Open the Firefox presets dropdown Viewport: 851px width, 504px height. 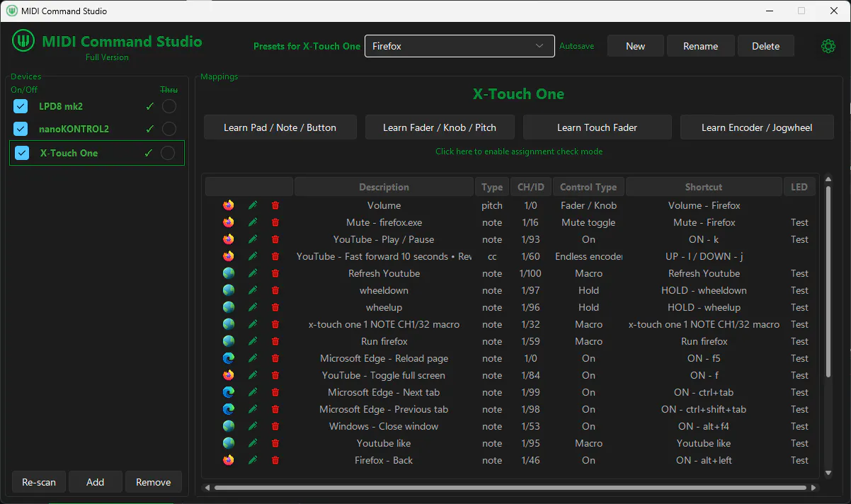[x=459, y=46]
